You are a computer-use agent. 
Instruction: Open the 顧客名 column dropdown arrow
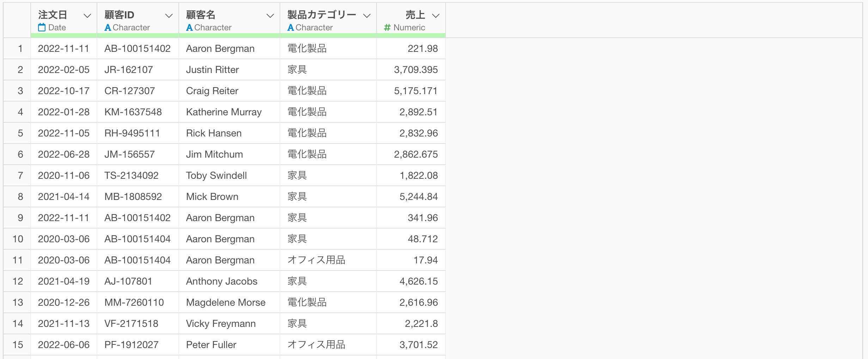(270, 16)
